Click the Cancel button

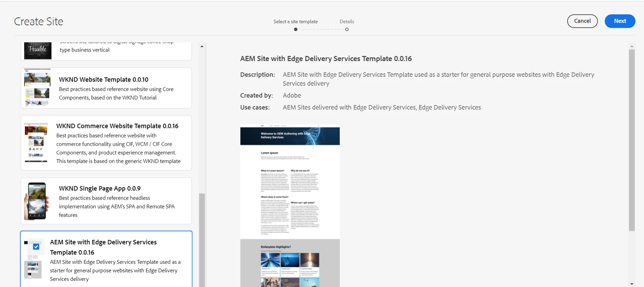(x=582, y=21)
